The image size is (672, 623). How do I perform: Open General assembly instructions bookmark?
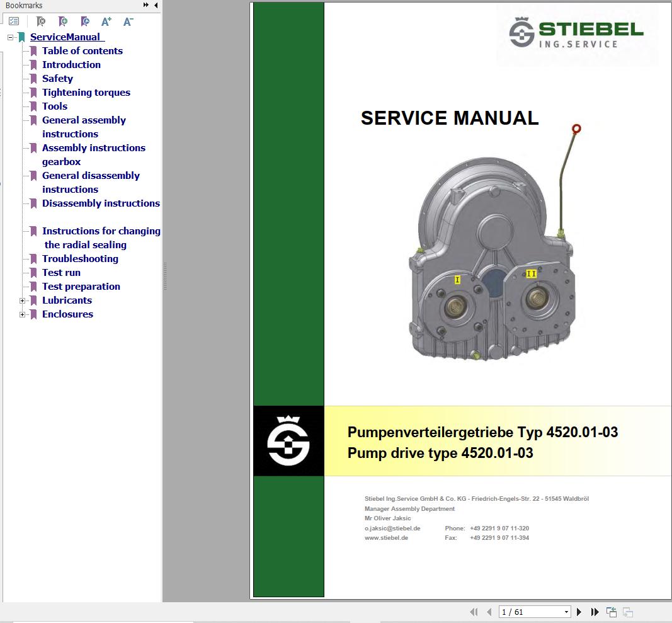[84, 127]
